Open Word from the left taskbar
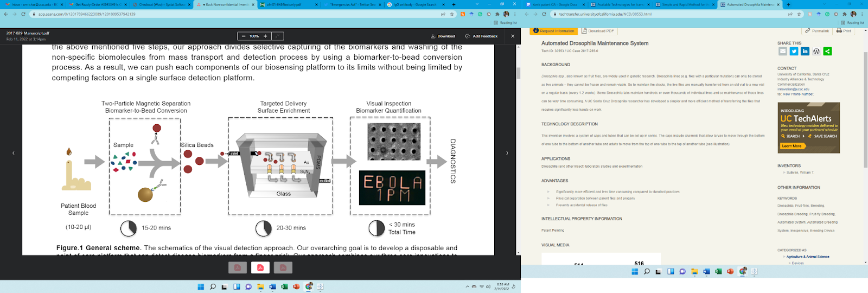Screen dimensions: 868x293 (272, 286)
